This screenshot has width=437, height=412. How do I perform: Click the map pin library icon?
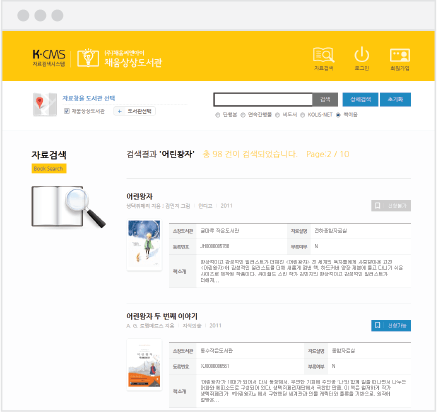tap(45, 104)
